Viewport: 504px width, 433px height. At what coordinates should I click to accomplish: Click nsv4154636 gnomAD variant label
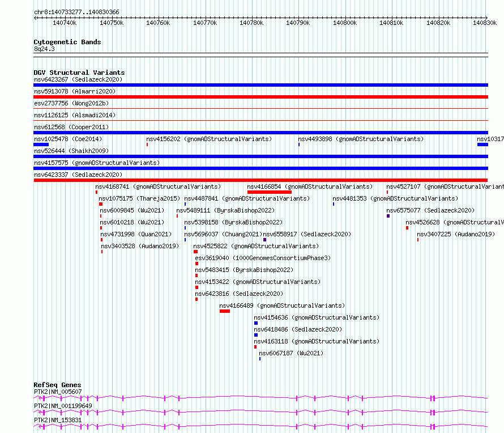[x=317, y=317]
